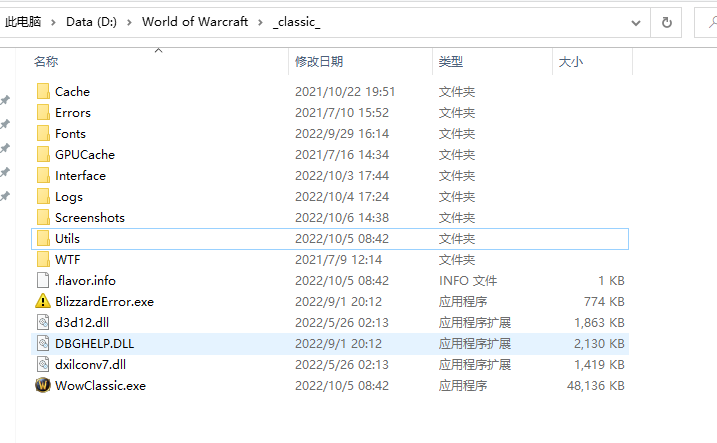Viewport: 717px width, 443px height.
Task: Navigate to World of Warcraft breadcrumb
Action: click(x=195, y=21)
